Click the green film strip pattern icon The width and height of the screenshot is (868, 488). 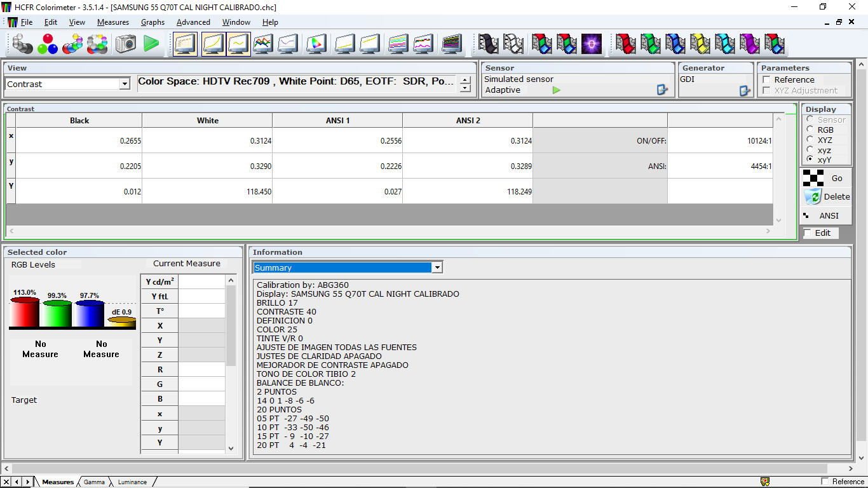(650, 44)
